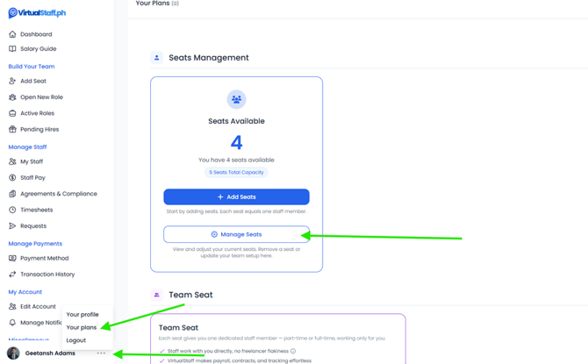Image resolution: width=588 pixels, height=364 pixels.
Task: Click the VirtualStaff.ph logo
Action: tap(37, 13)
